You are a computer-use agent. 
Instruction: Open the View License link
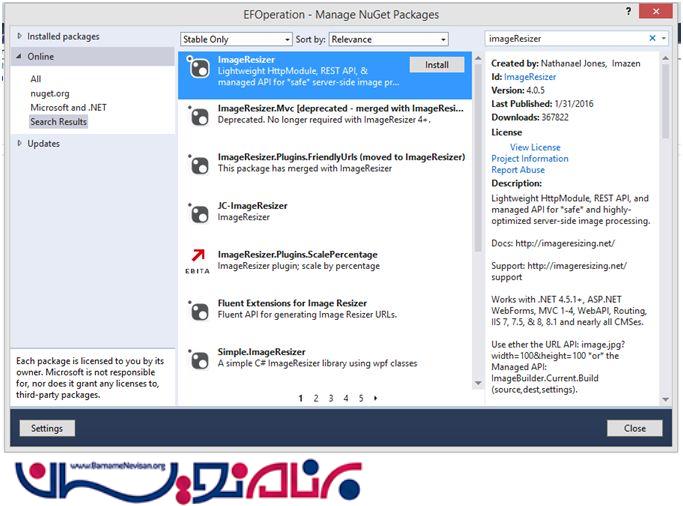click(535, 147)
